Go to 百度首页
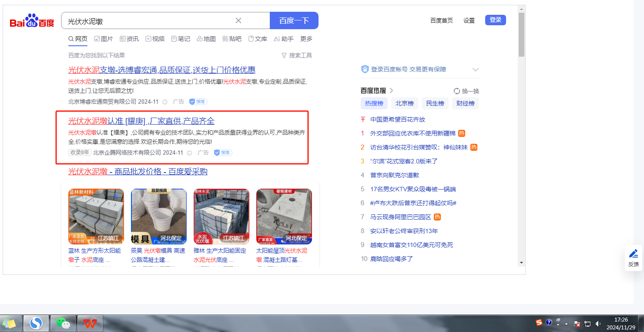This screenshot has width=644, height=332. tap(442, 20)
